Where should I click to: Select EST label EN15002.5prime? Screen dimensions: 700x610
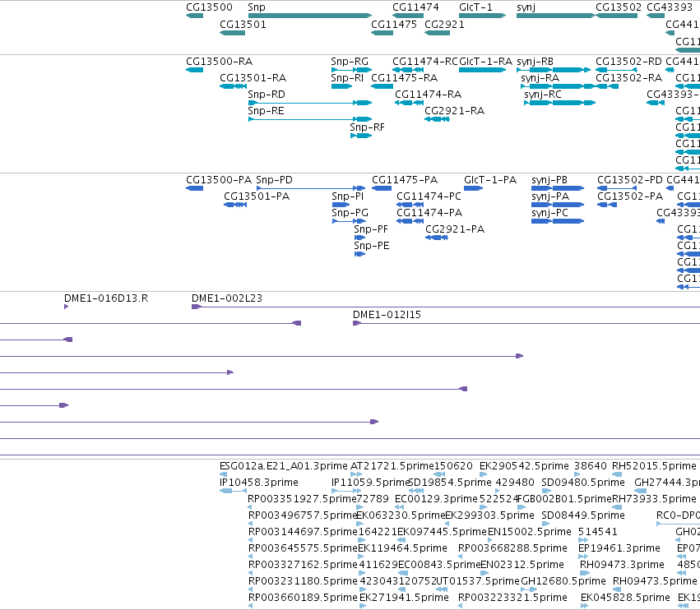pyautogui.click(x=530, y=533)
